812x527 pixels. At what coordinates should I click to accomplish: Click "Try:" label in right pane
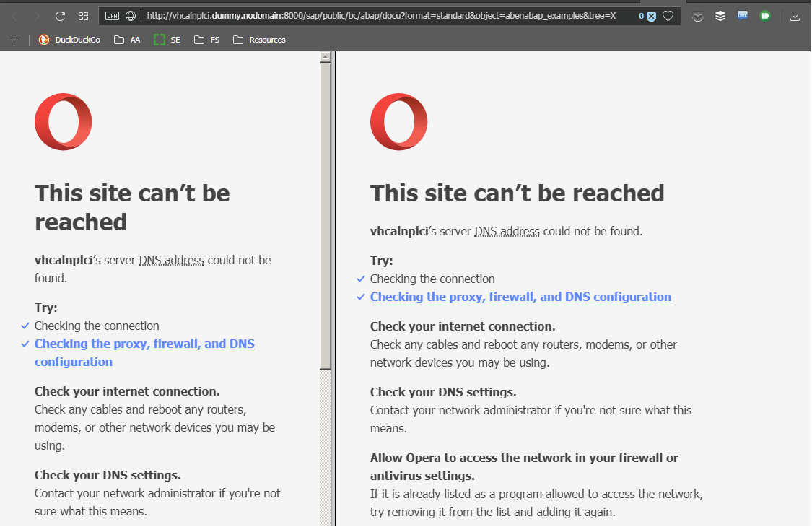coord(382,261)
